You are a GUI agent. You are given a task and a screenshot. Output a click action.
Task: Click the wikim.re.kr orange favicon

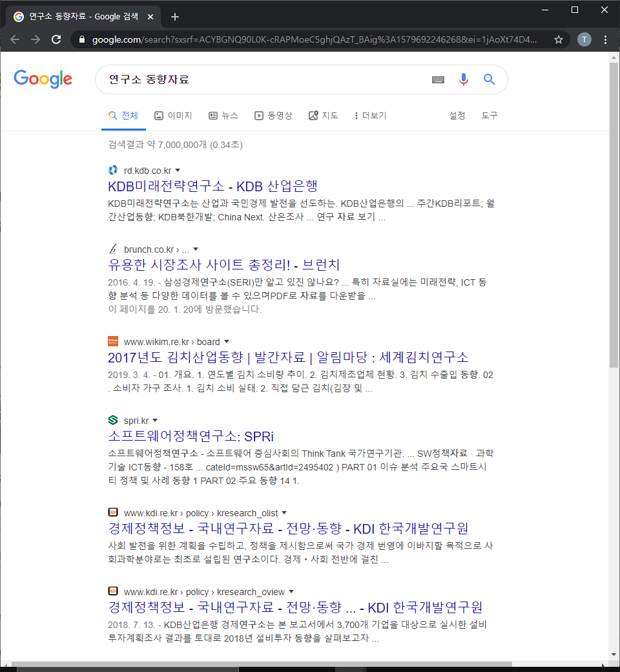[x=112, y=341]
